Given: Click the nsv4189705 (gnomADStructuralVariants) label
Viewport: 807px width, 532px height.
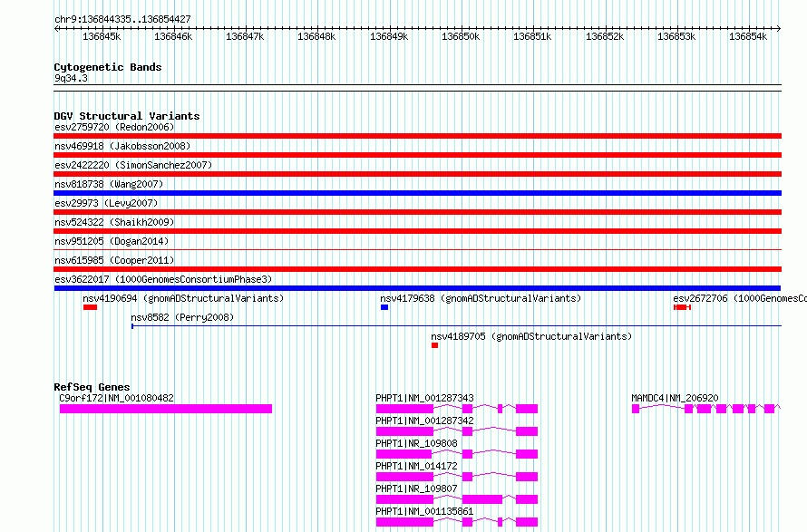Looking at the screenshot, I should tap(531, 336).
